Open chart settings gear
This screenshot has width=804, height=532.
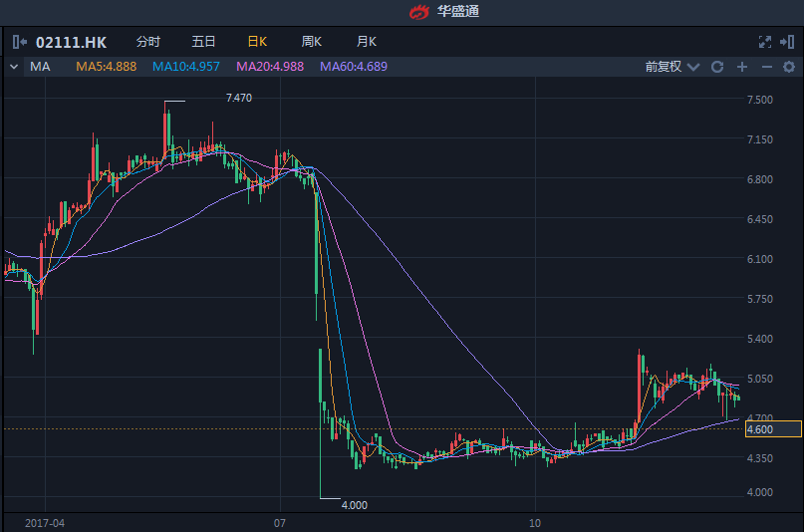point(788,67)
